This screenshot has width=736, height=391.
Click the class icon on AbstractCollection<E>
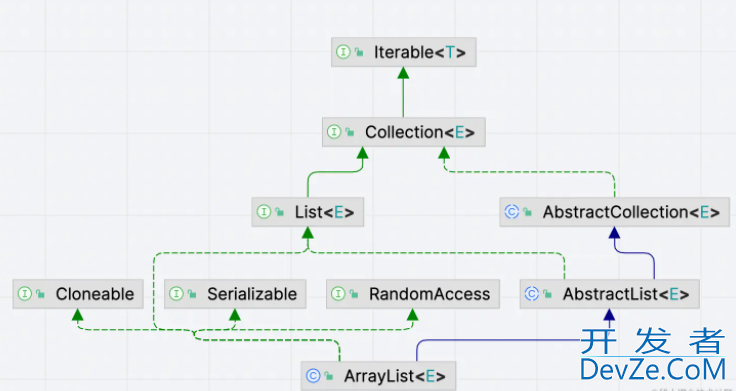(512, 212)
